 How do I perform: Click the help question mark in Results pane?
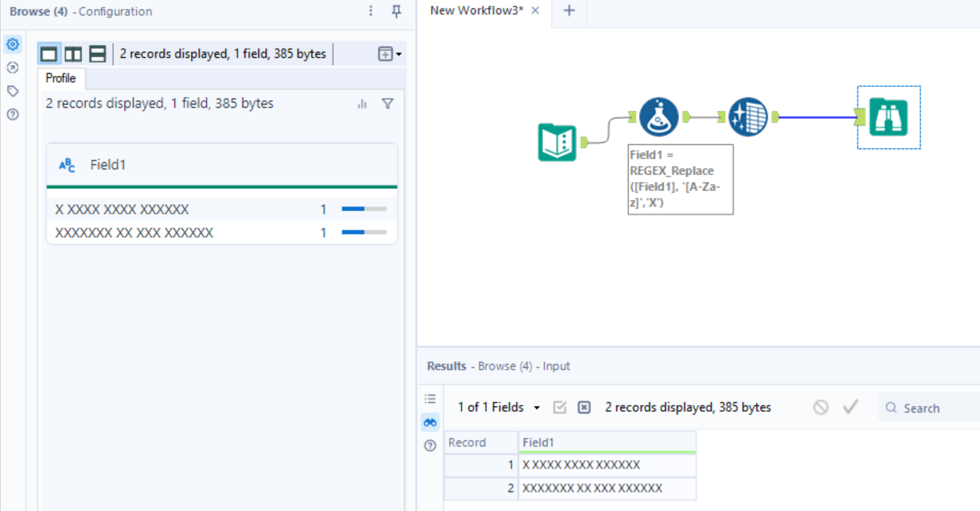(430, 445)
